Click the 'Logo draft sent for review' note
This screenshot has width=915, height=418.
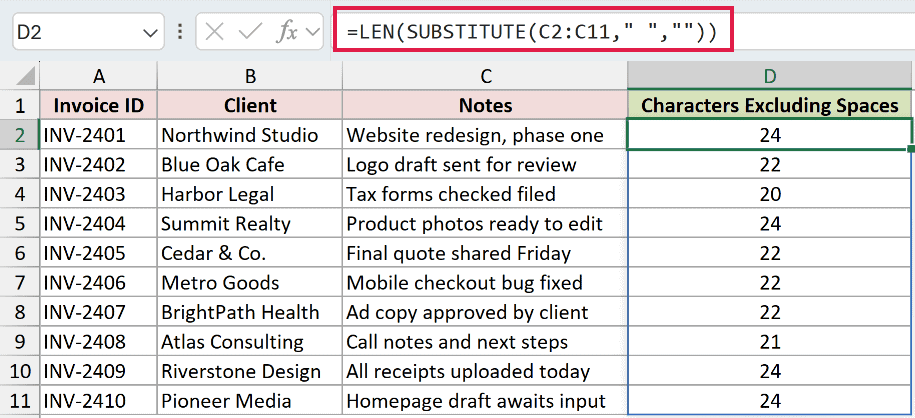pyautogui.click(x=486, y=165)
